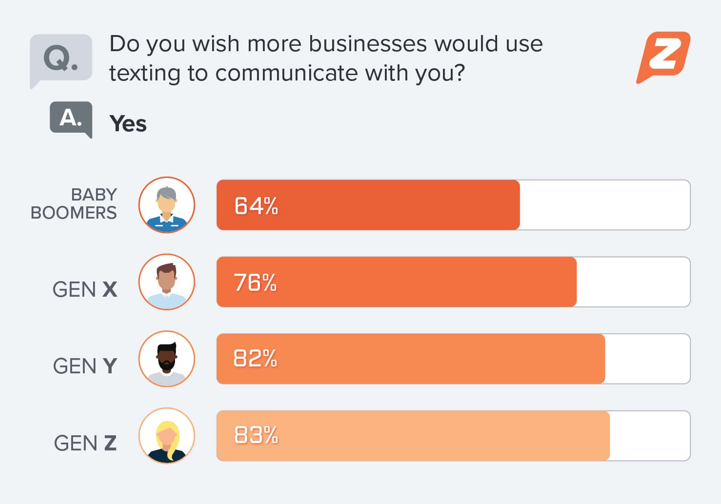Image resolution: width=721 pixels, height=504 pixels.
Task: Click the Yes answer text
Action: pos(128,124)
